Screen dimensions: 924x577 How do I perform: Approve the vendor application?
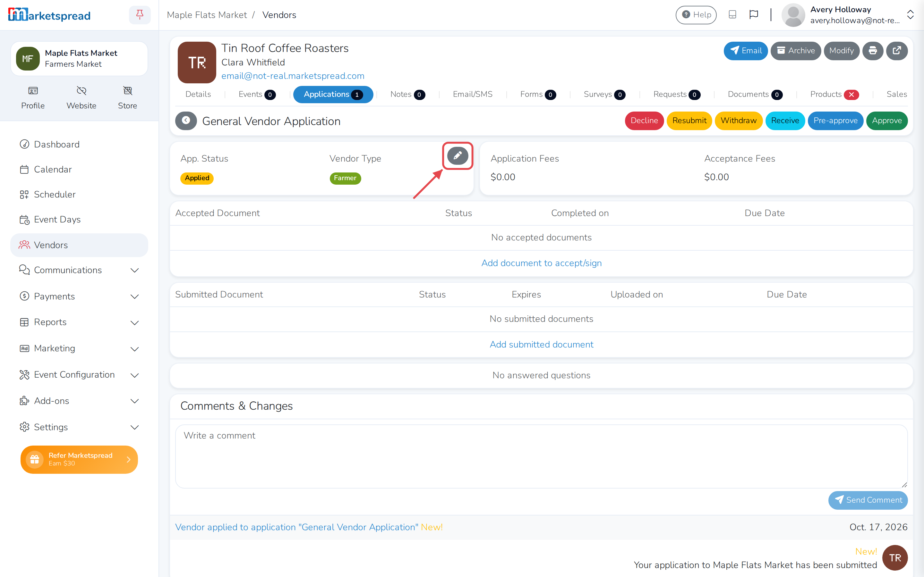(886, 121)
